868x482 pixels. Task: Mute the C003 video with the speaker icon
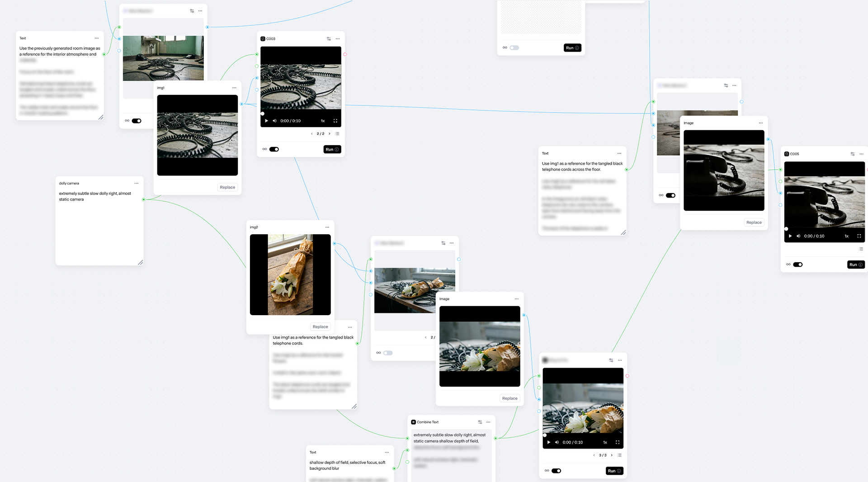(274, 121)
